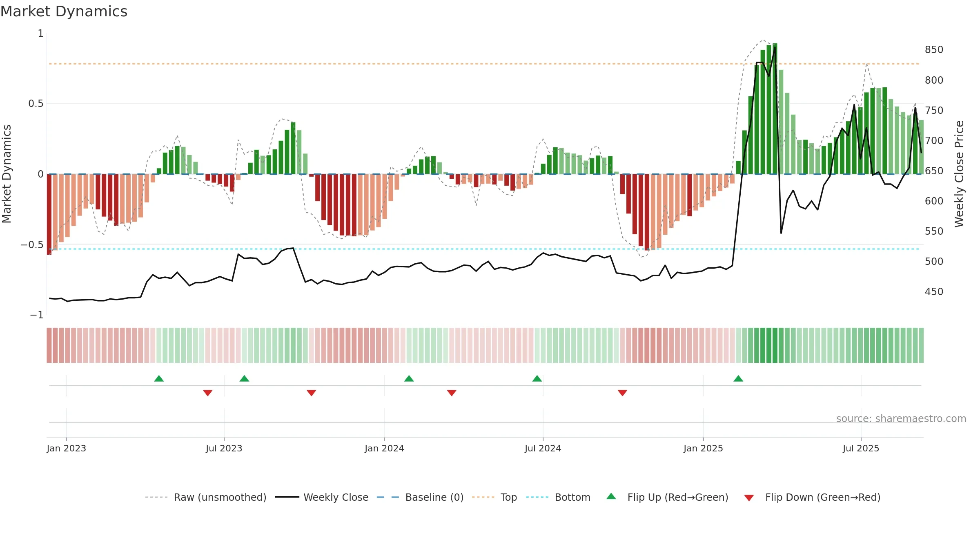This screenshot has height=551, width=980.
Task: Click the first green flip-up marker in 2023
Action: pyautogui.click(x=159, y=378)
